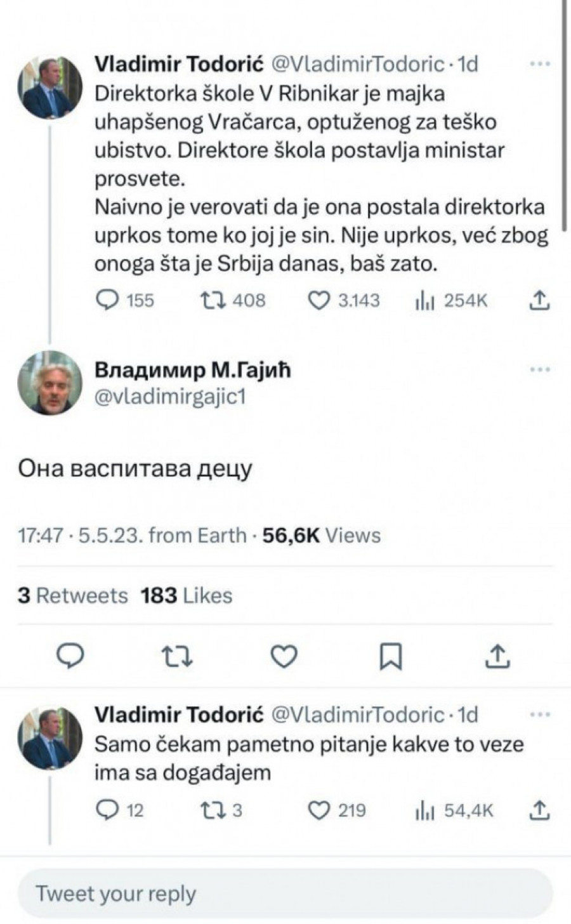Viewport: 571px width, 924px height.
Task: Open more options on Todorić's bottom reply
Action: [539, 715]
